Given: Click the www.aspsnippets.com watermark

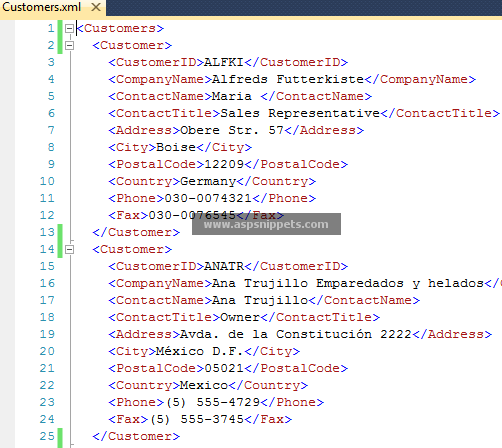Looking at the screenshot, I should pyautogui.click(x=266, y=224).
